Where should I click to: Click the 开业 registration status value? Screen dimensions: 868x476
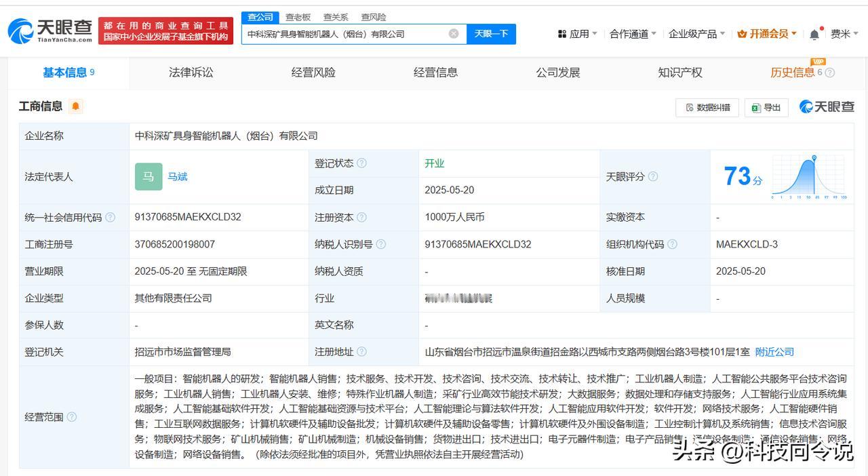click(x=434, y=163)
